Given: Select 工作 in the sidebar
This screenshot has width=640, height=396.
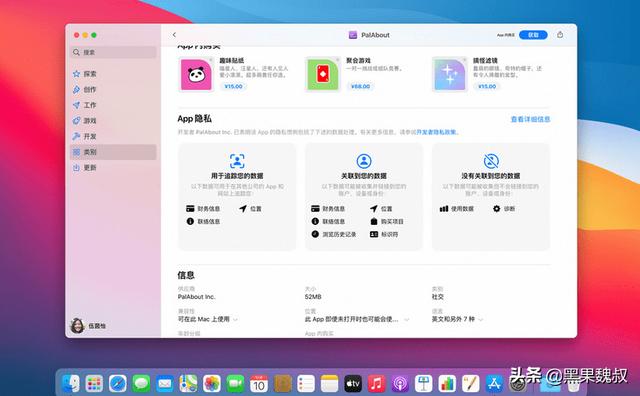Looking at the screenshot, I should [x=113, y=105].
